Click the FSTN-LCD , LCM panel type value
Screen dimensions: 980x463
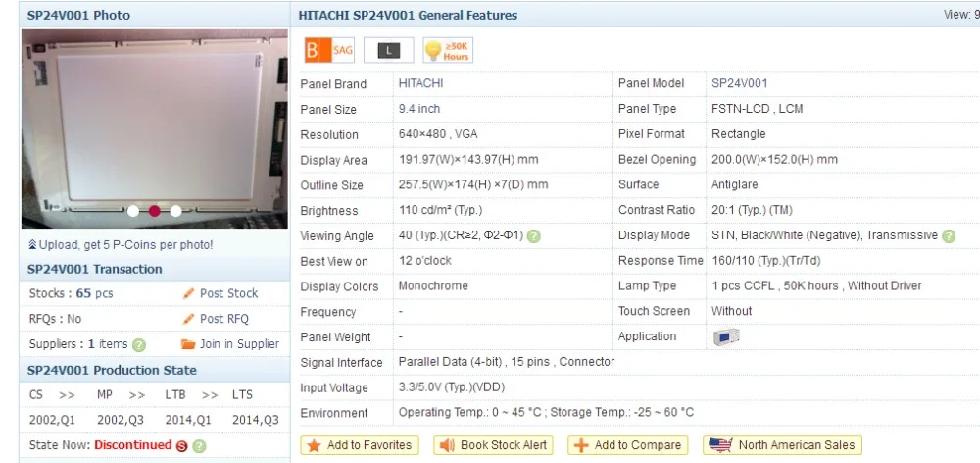(x=757, y=109)
